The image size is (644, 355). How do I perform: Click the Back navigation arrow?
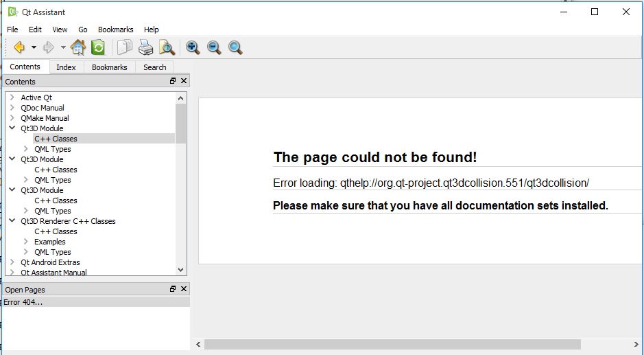[x=19, y=47]
